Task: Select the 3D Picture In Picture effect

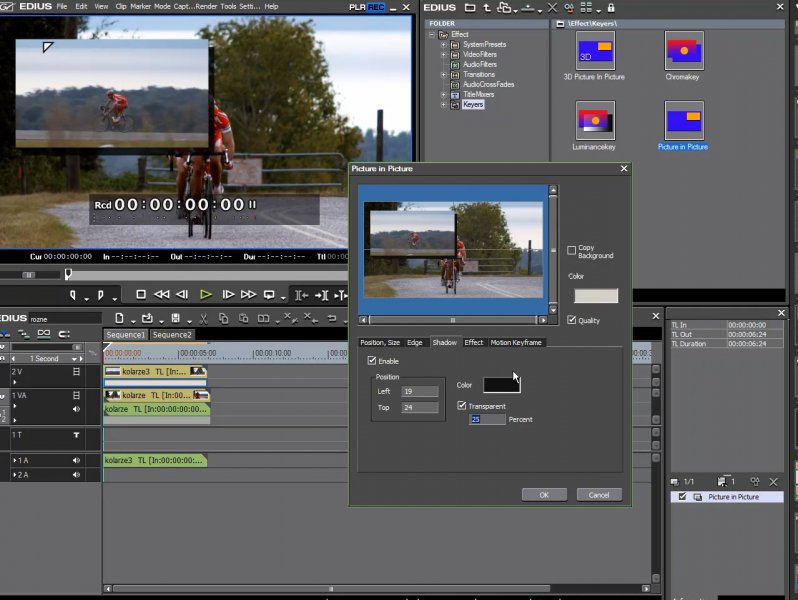Action: point(595,50)
